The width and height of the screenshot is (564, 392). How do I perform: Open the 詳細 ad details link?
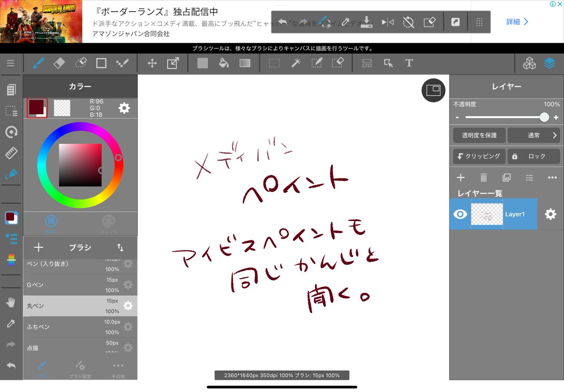(517, 22)
